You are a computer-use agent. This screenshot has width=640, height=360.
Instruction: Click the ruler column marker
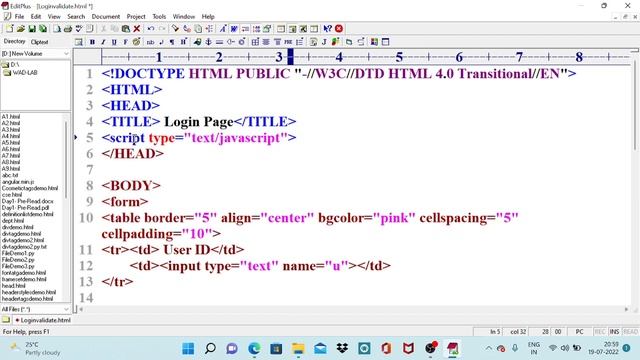290,57
